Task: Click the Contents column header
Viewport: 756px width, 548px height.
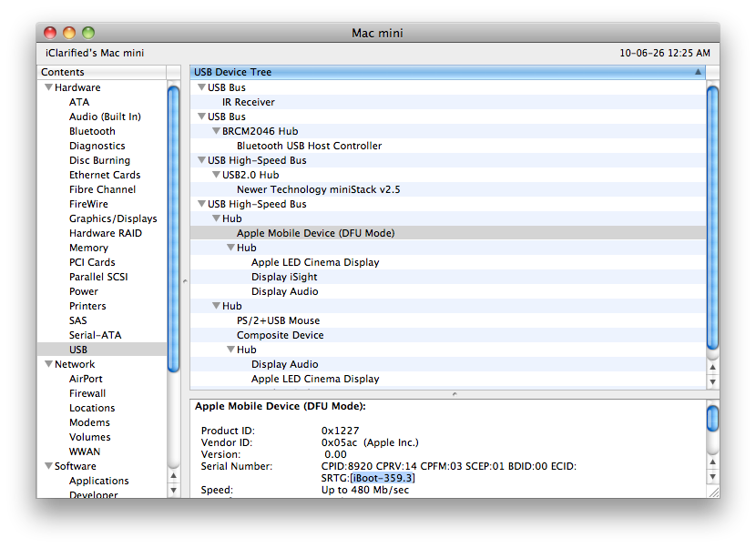Action: (x=100, y=72)
